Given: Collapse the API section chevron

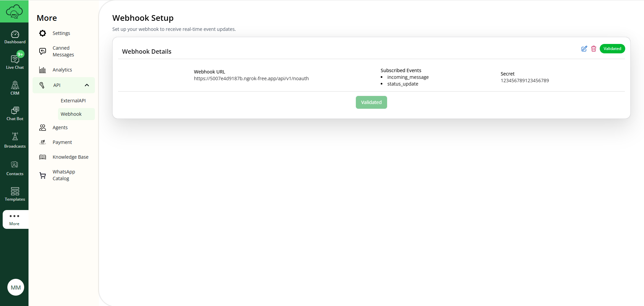Looking at the screenshot, I should pos(87,85).
